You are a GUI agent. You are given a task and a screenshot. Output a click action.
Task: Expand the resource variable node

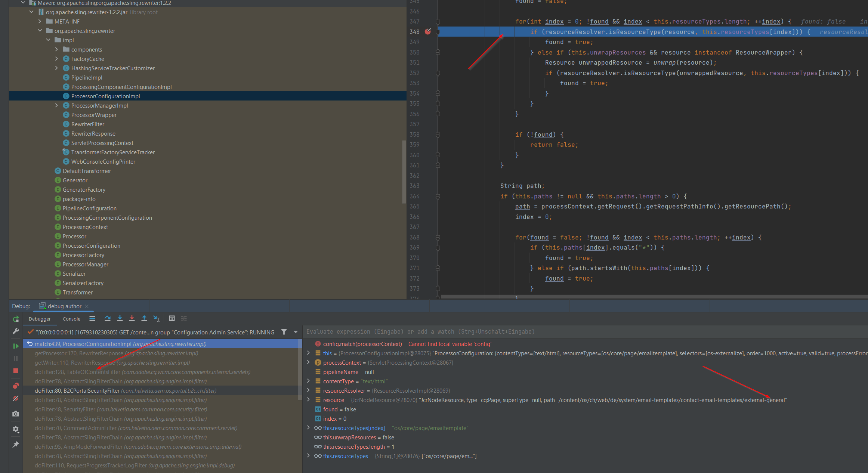308,399
